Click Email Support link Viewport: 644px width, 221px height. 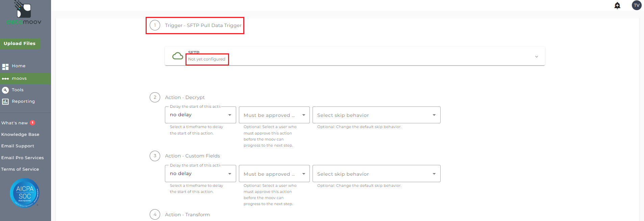pyautogui.click(x=18, y=146)
